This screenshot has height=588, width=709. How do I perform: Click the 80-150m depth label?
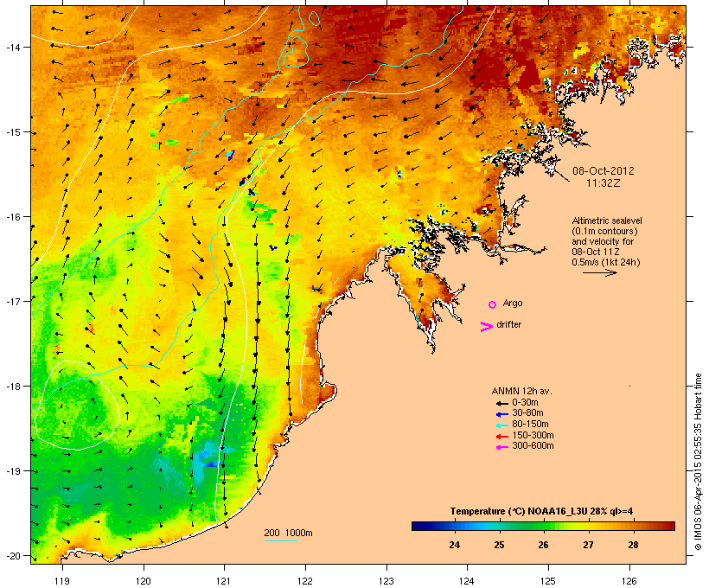[530, 425]
